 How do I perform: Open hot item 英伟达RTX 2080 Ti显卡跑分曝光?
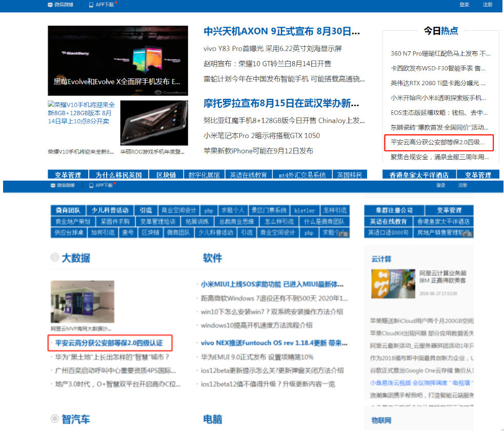click(x=438, y=83)
